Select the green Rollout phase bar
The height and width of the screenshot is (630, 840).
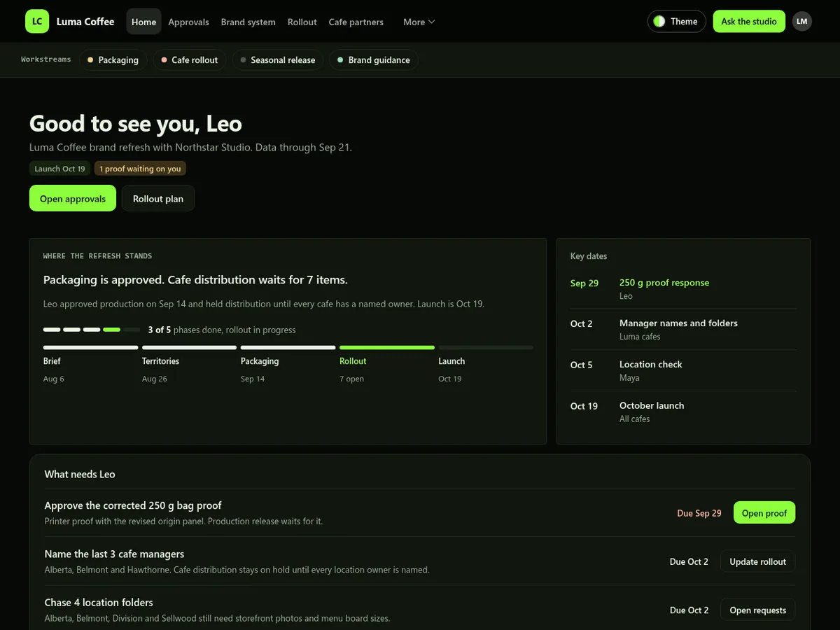coord(386,347)
